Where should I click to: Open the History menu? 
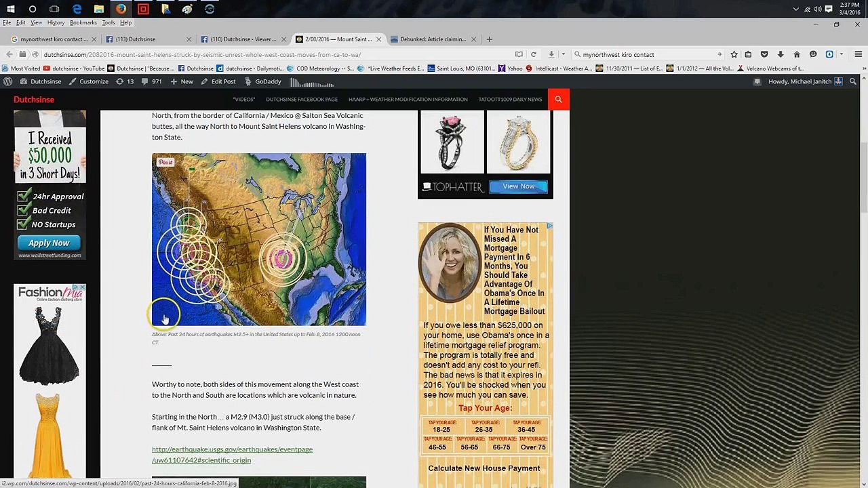point(56,22)
